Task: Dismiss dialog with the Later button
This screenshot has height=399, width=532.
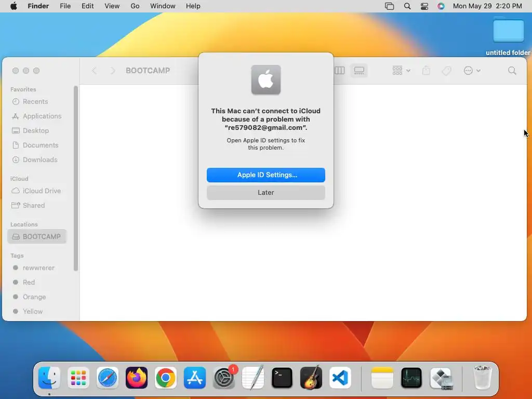Action: pyautogui.click(x=265, y=192)
